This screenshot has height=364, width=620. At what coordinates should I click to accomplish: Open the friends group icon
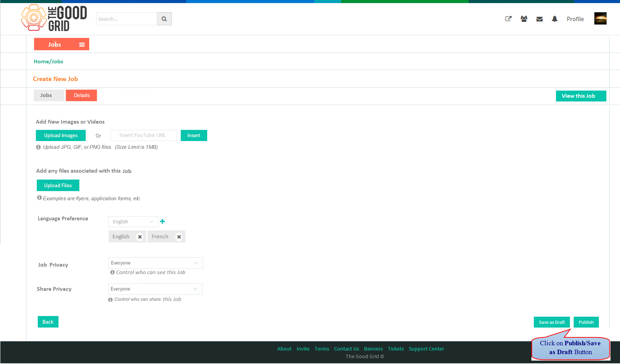tap(524, 19)
